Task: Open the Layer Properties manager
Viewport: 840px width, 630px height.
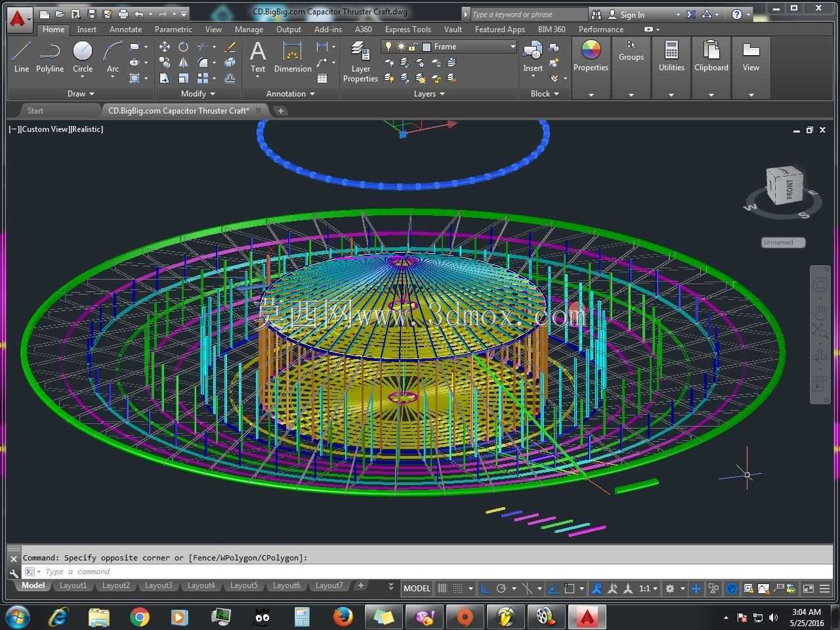Action: click(360, 61)
